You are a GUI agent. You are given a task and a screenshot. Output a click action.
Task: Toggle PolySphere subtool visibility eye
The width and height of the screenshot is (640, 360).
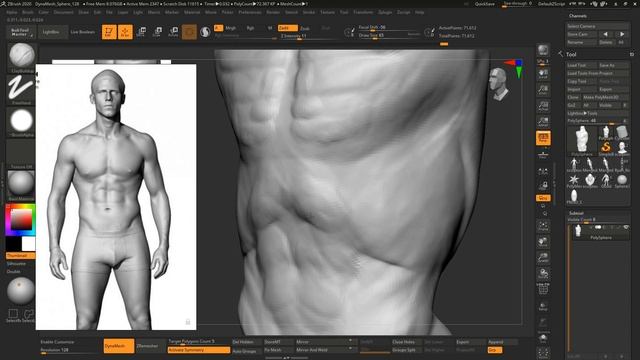tap(626, 227)
